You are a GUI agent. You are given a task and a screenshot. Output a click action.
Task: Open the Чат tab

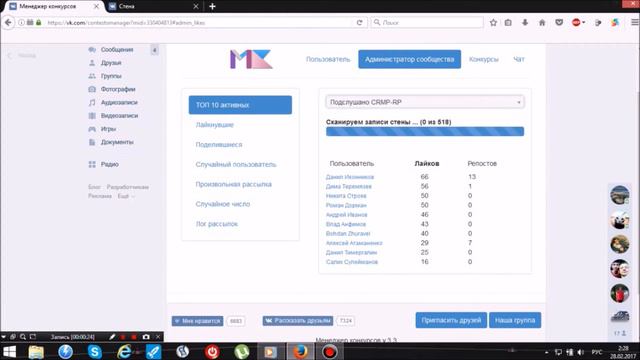point(519,59)
